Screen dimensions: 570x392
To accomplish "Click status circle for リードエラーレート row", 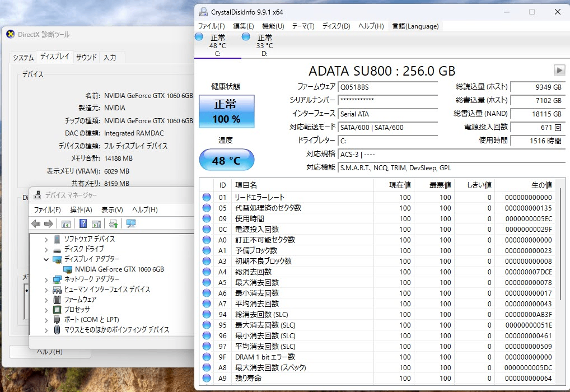I will point(207,197).
